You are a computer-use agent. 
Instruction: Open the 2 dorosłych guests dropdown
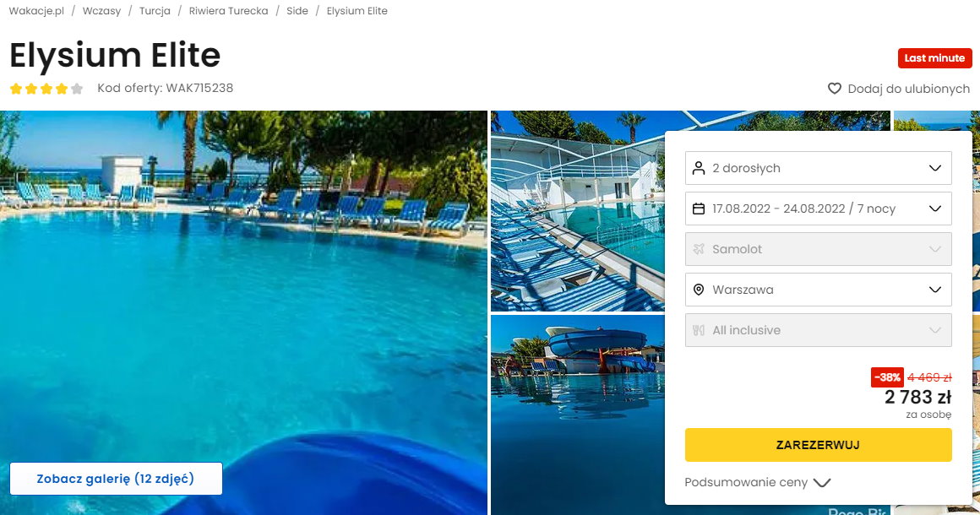[818, 168]
